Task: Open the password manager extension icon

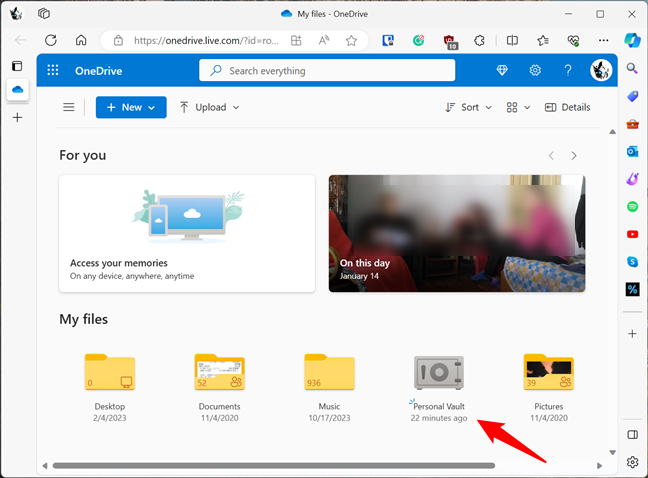Action: pyautogui.click(x=388, y=40)
